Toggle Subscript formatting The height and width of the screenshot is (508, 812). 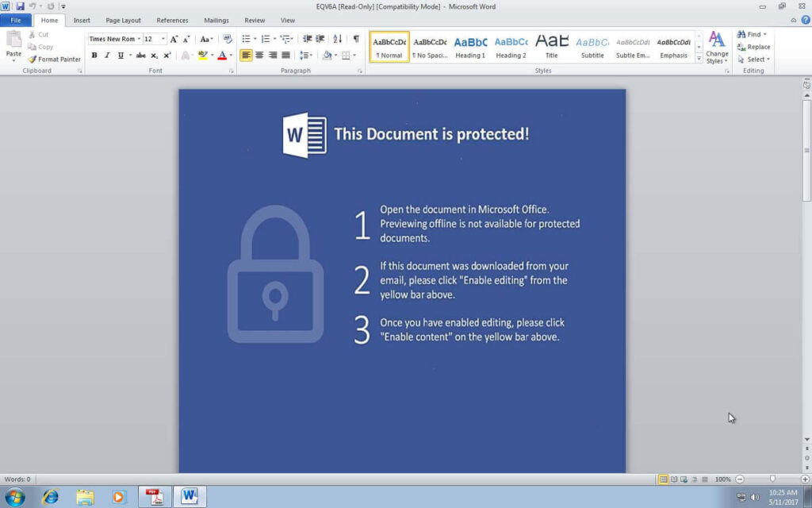point(155,55)
